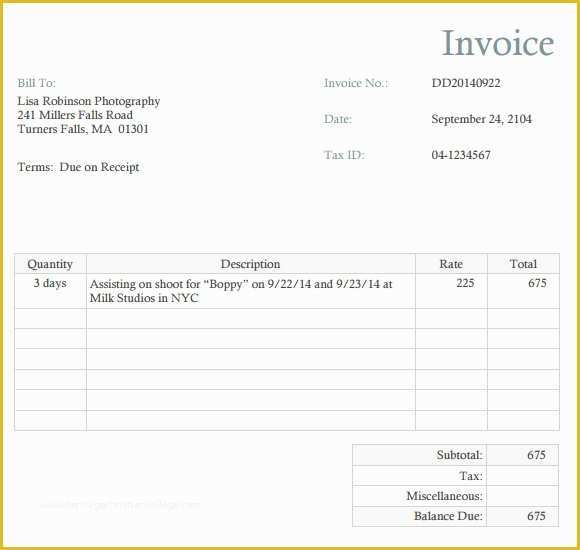Click invoice number DD20140922

(x=466, y=83)
